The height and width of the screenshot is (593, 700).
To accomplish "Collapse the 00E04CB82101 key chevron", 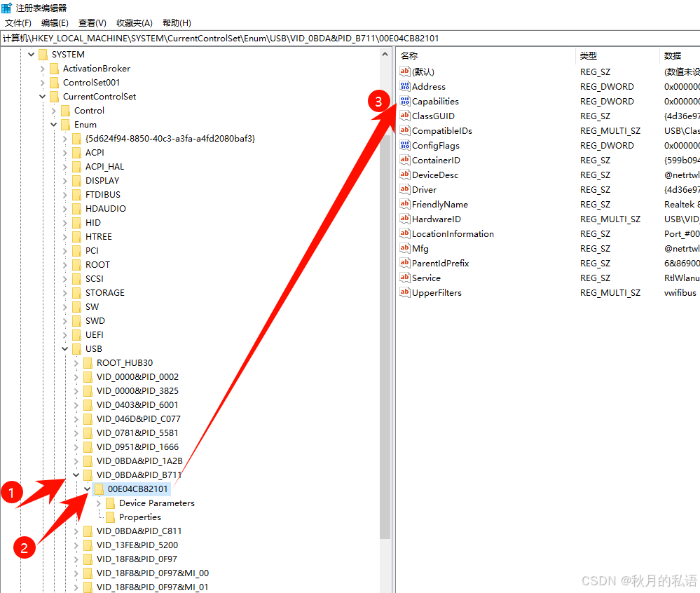I will pyautogui.click(x=87, y=489).
